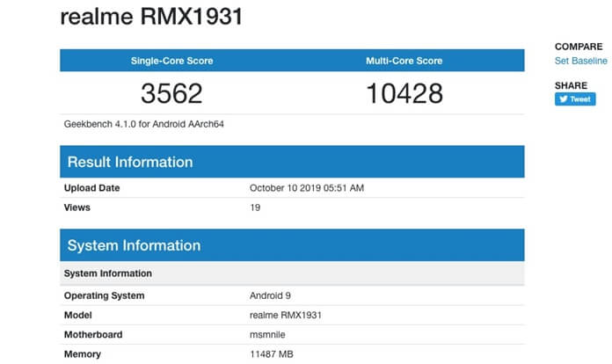
Task: Select the motherboard value msmnile
Action: 267,334
